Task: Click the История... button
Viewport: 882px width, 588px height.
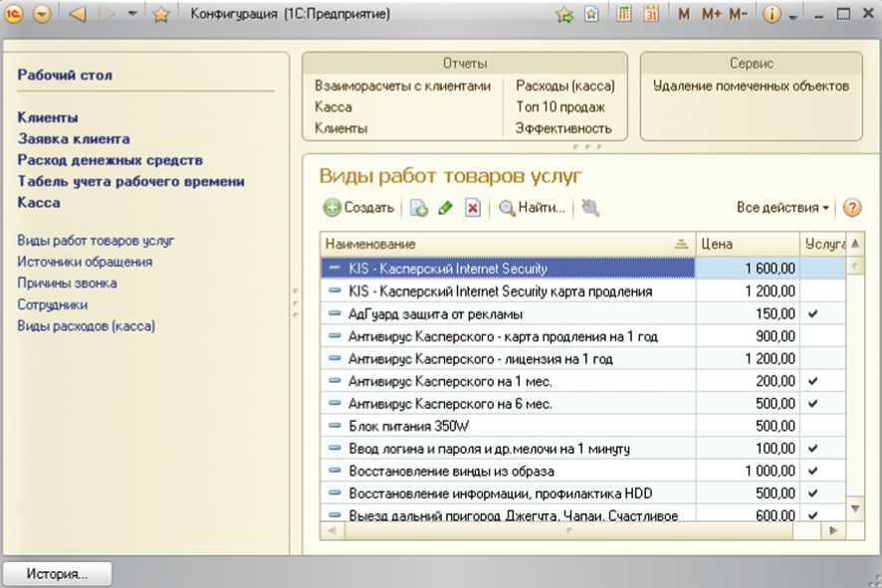Action: click(x=57, y=574)
